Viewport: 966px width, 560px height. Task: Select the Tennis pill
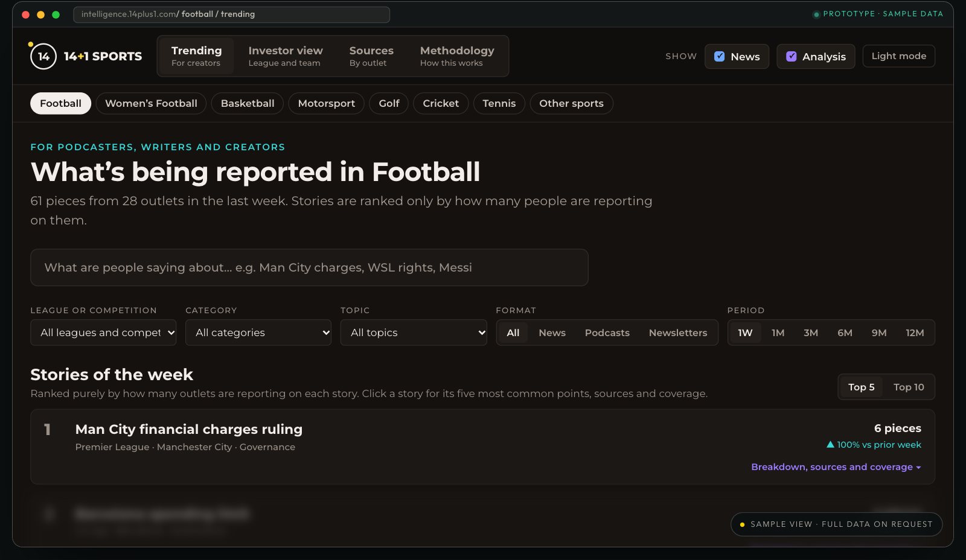coord(499,103)
